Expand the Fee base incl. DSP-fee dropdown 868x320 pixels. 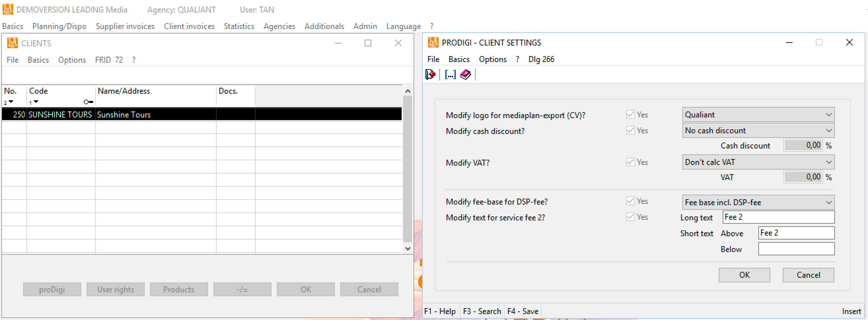(x=829, y=202)
